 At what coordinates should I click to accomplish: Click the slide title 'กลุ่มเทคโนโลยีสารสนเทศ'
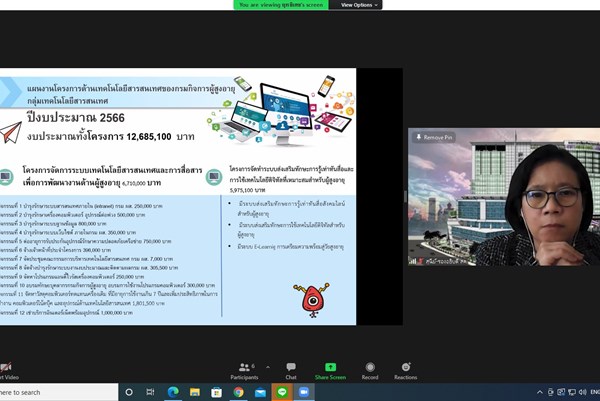point(67,101)
